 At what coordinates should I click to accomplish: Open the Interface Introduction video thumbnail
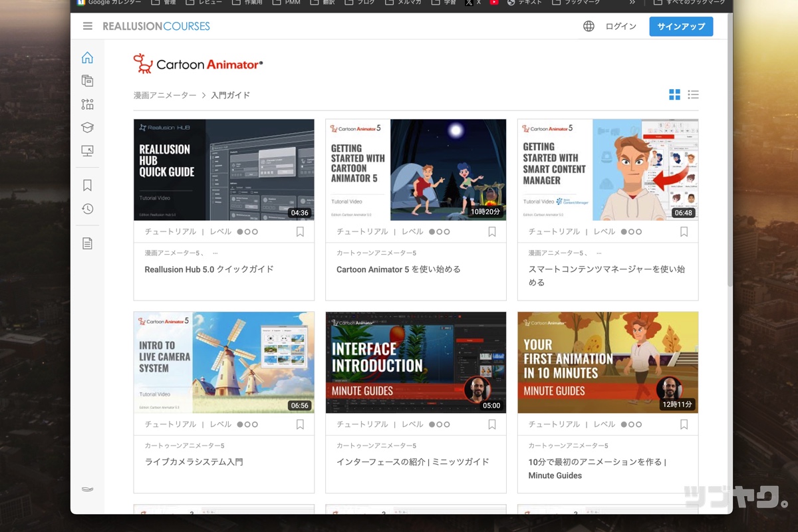[416, 362]
